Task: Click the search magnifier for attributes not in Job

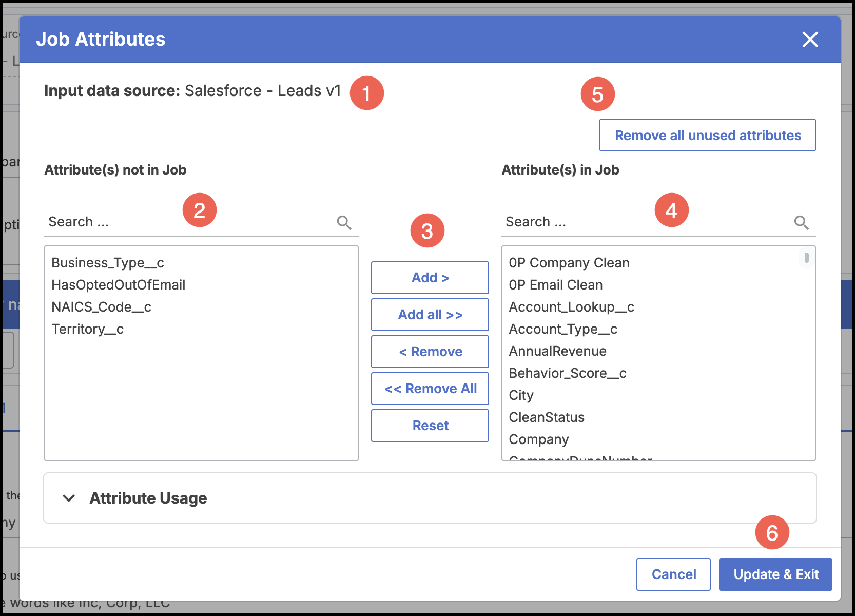Action: (344, 222)
